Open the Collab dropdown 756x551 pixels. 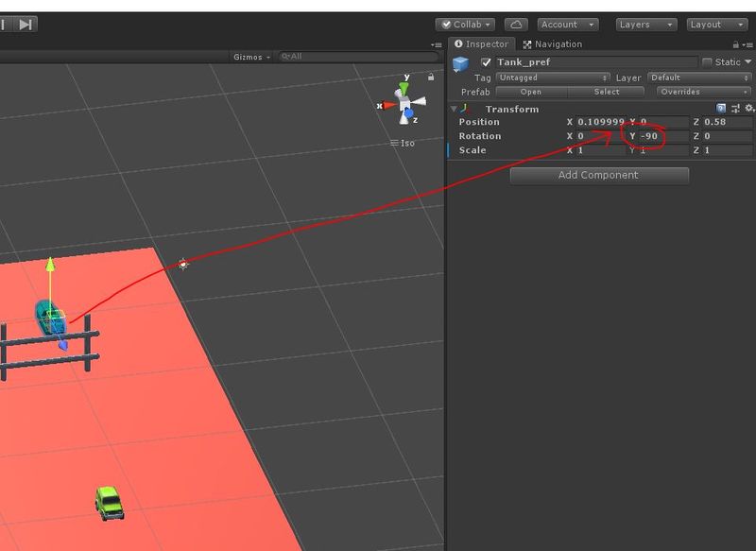click(x=465, y=25)
